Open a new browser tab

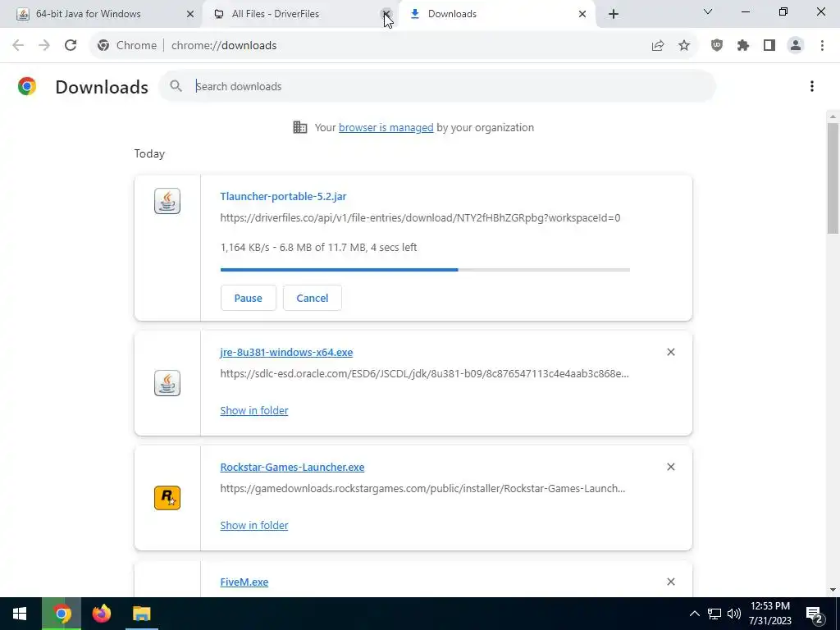pyautogui.click(x=614, y=14)
